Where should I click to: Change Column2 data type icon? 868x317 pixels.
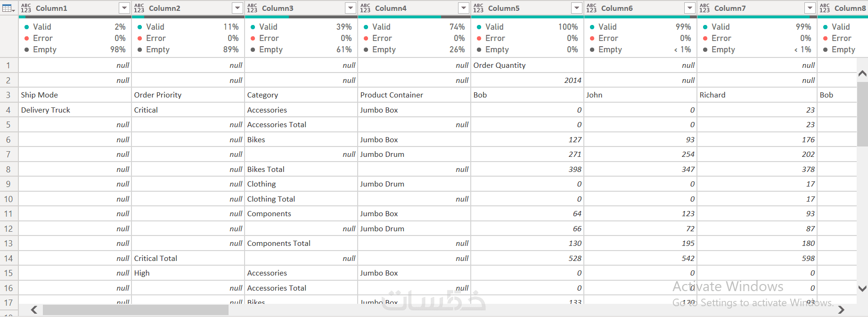139,8
